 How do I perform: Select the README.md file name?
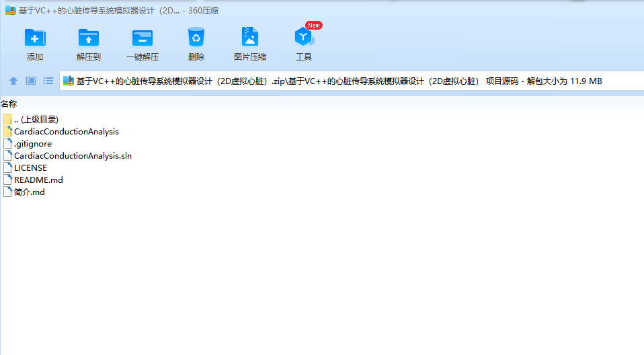pos(38,180)
